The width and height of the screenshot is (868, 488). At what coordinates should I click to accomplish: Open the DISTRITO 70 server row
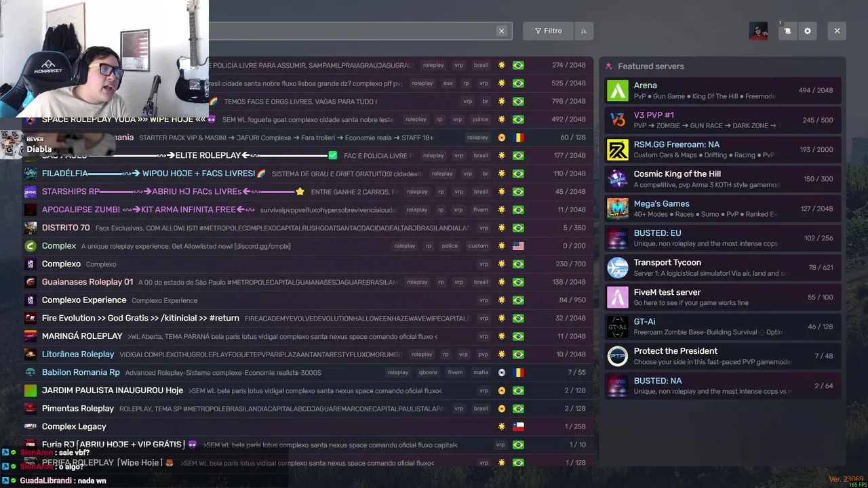click(x=307, y=228)
